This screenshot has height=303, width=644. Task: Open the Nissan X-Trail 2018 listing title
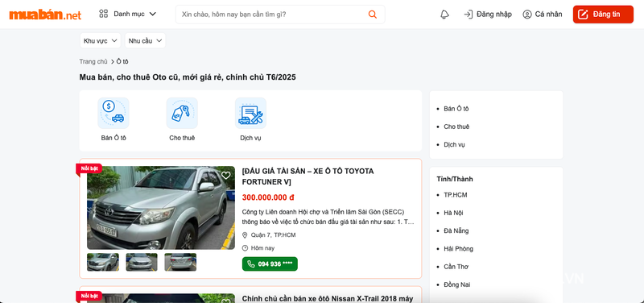[328, 298]
